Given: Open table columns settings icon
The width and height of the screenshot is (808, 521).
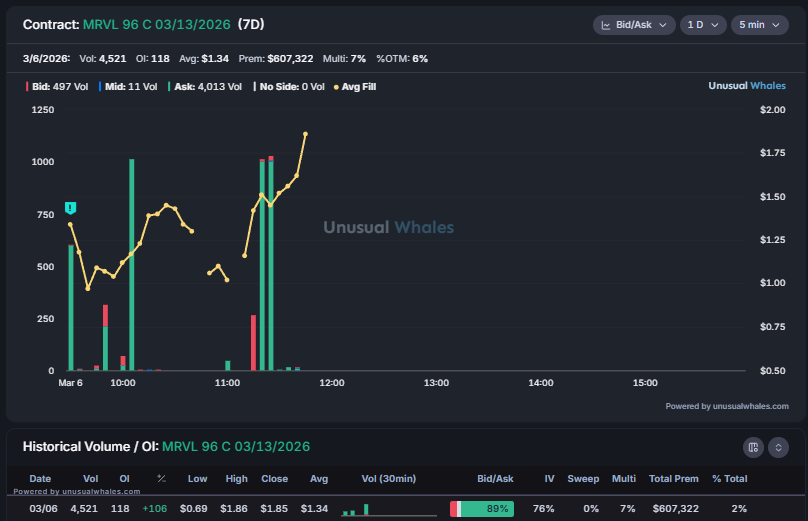Looking at the screenshot, I should 753,447.
